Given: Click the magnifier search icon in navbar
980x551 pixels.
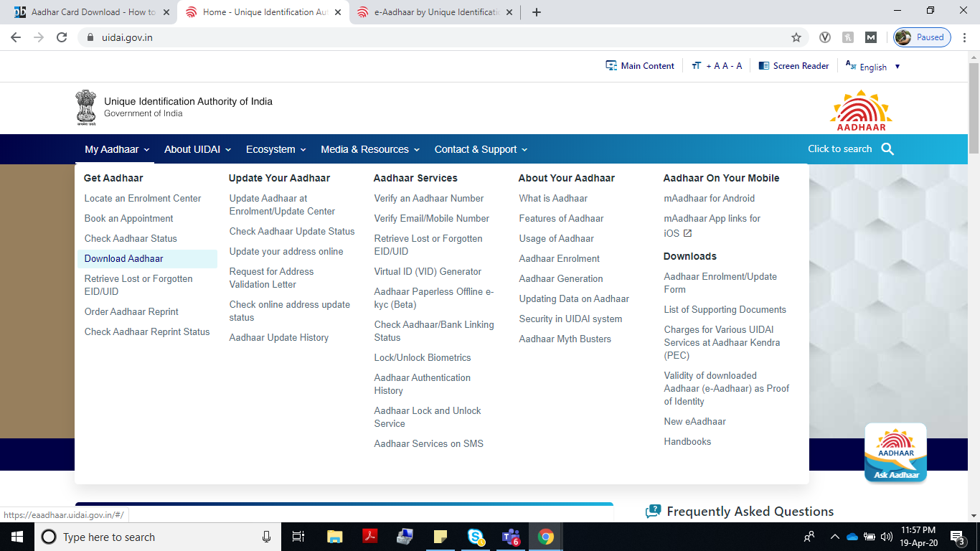Looking at the screenshot, I should [887, 149].
